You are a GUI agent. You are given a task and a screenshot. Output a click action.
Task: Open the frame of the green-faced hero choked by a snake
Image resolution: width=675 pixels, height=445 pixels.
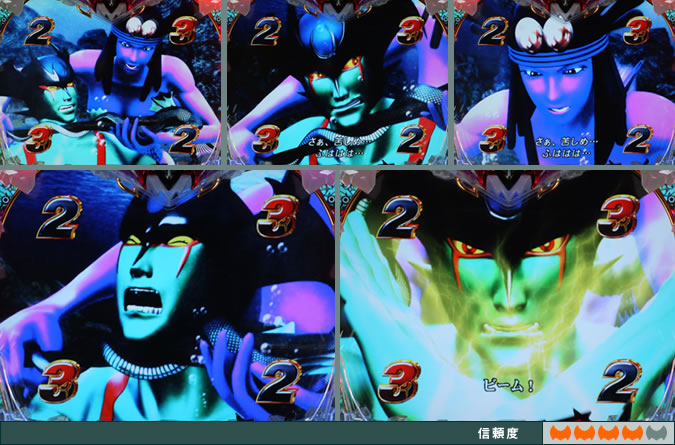(338, 82)
